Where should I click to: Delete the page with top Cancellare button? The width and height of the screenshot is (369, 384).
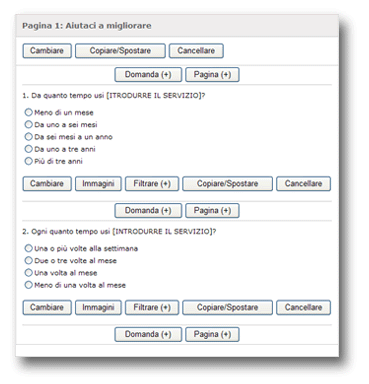(196, 51)
